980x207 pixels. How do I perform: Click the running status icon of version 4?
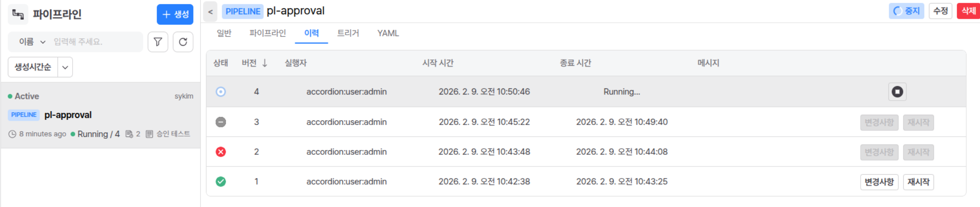tap(220, 92)
